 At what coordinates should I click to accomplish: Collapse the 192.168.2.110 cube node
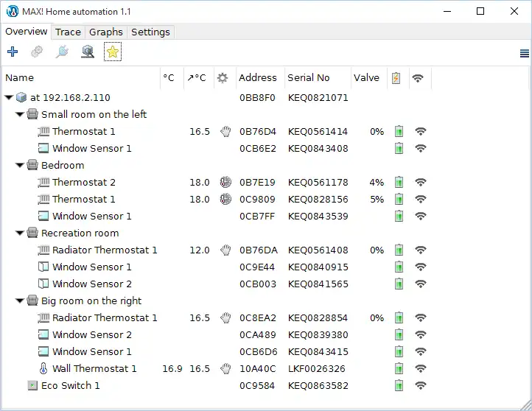(x=9, y=98)
